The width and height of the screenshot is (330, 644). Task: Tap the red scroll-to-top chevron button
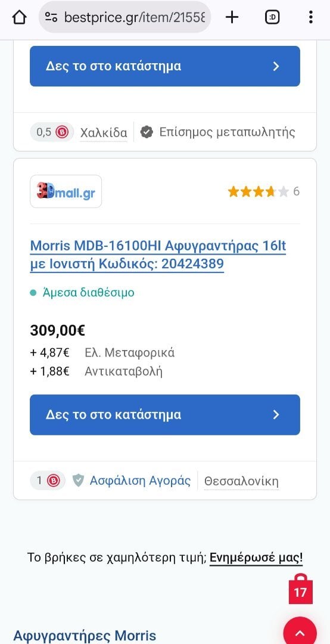[x=300, y=630]
